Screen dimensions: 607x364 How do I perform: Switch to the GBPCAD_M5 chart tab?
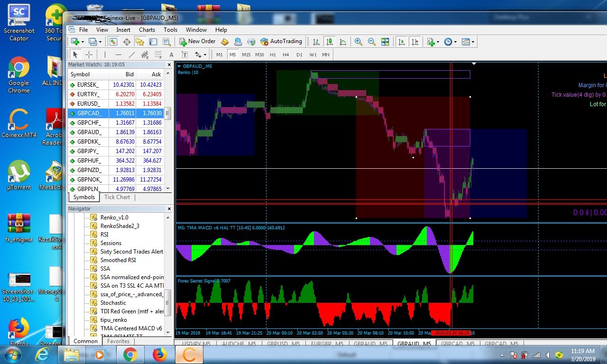(458, 344)
